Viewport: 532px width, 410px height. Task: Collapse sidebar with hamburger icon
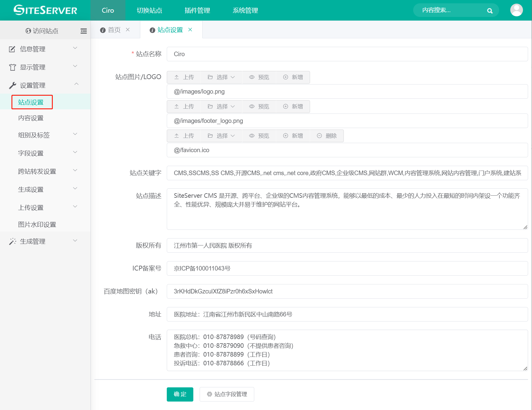pyautogui.click(x=84, y=31)
